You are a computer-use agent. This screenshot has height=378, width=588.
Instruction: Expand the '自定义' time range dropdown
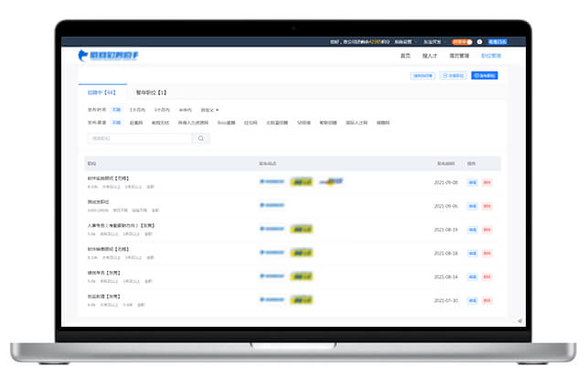pyautogui.click(x=209, y=110)
